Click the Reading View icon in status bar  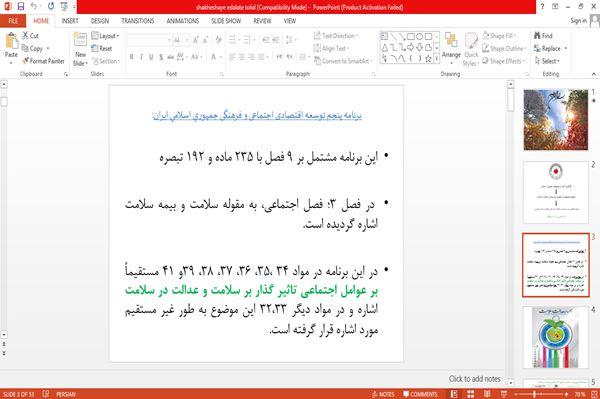487,394
